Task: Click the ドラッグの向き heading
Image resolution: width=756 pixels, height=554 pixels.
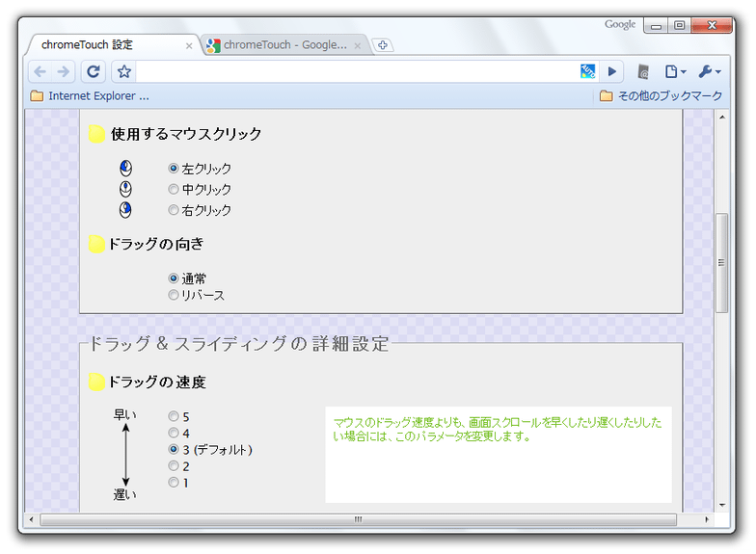Action: (156, 244)
